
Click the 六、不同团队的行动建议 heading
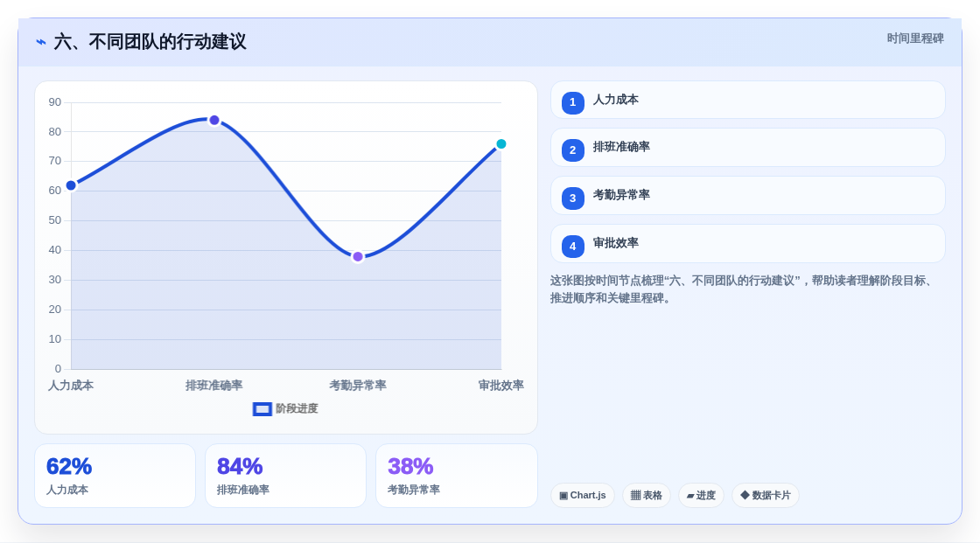(150, 42)
